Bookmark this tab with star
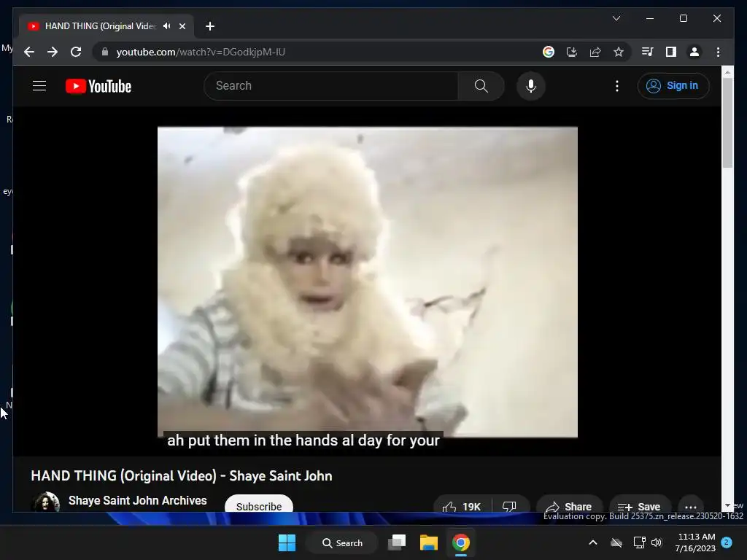 [x=619, y=52]
